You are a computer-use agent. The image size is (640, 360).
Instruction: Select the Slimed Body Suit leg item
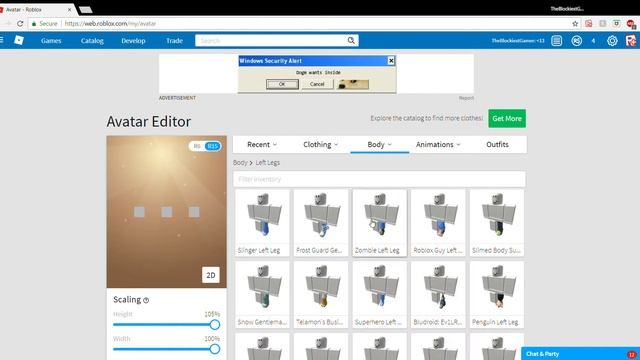click(497, 223)
